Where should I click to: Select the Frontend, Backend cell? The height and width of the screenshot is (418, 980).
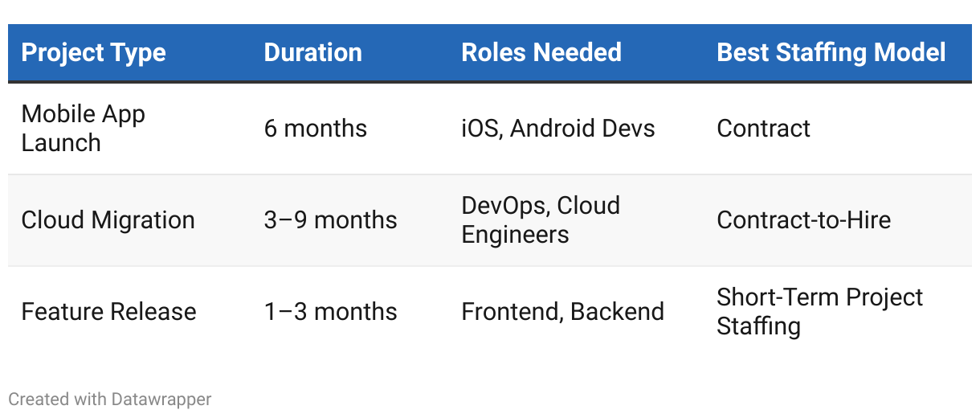562,312
